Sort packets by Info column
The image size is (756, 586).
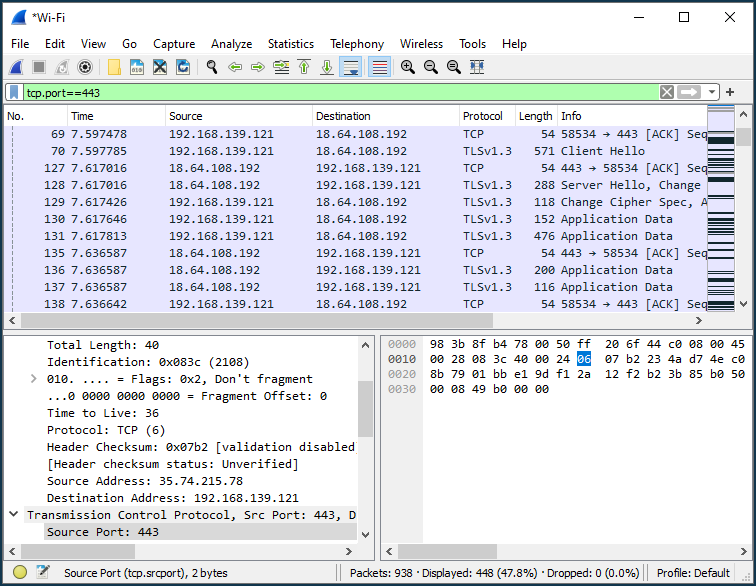(632, 116)
